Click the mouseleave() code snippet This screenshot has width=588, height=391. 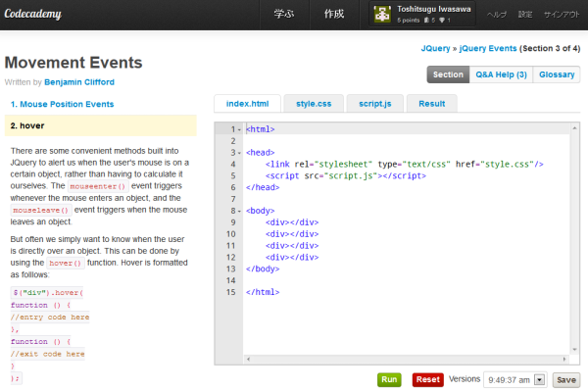(x=40, y=210)
